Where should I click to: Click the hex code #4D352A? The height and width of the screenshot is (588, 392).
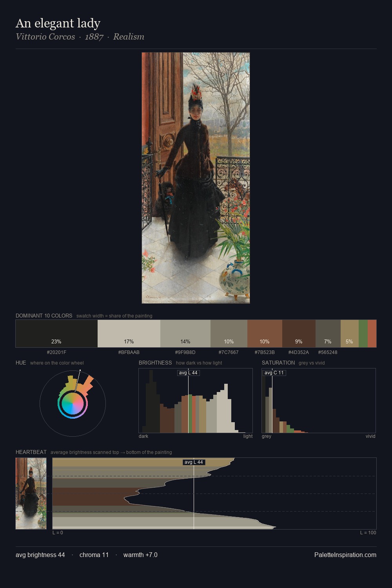coord(299,352)
